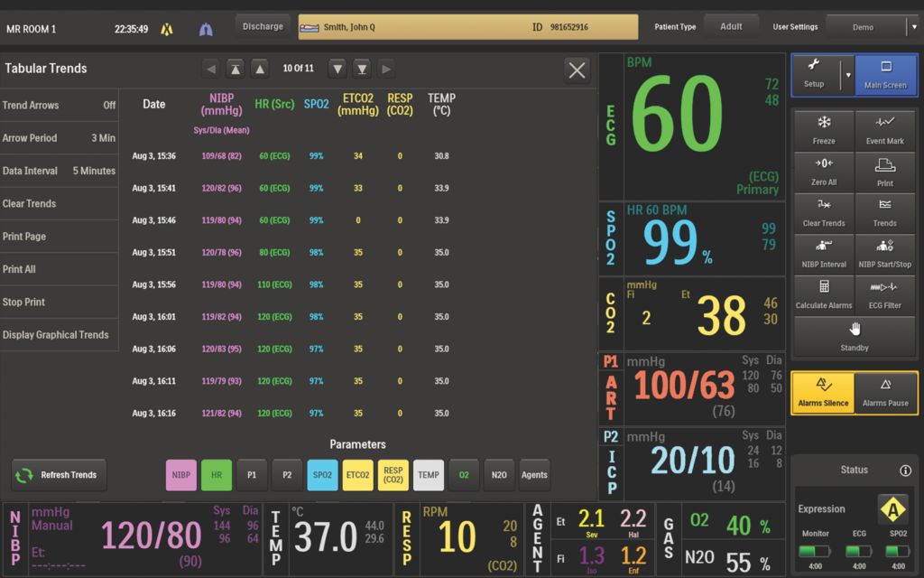924x578 pixels.
Task: Toggle SPO2 parameter button
Action: (322, 475)
